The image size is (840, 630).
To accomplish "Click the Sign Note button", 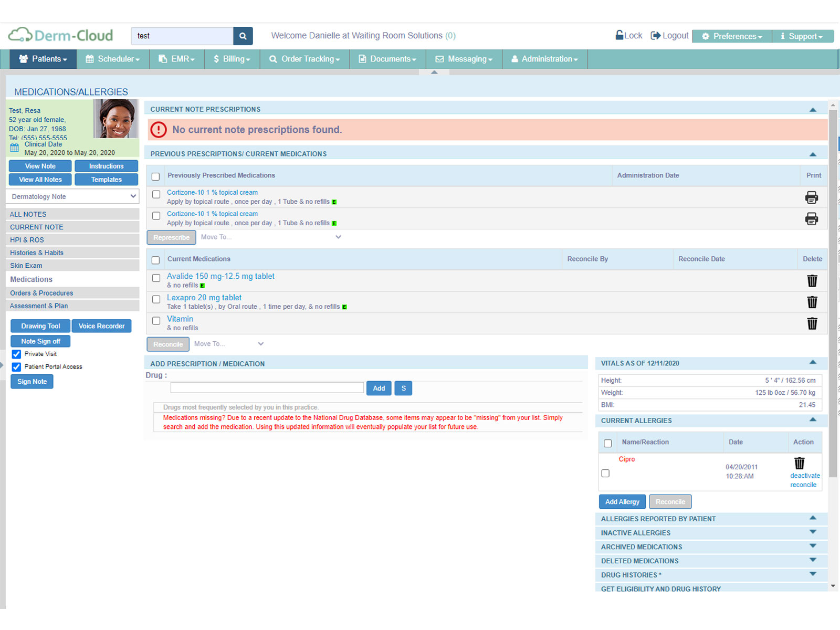I will pos(32,382).
